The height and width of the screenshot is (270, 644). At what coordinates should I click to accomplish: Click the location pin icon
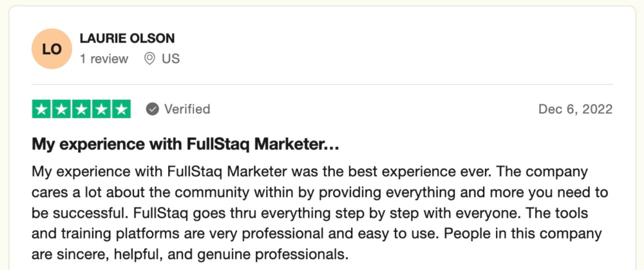pos(150,59)
